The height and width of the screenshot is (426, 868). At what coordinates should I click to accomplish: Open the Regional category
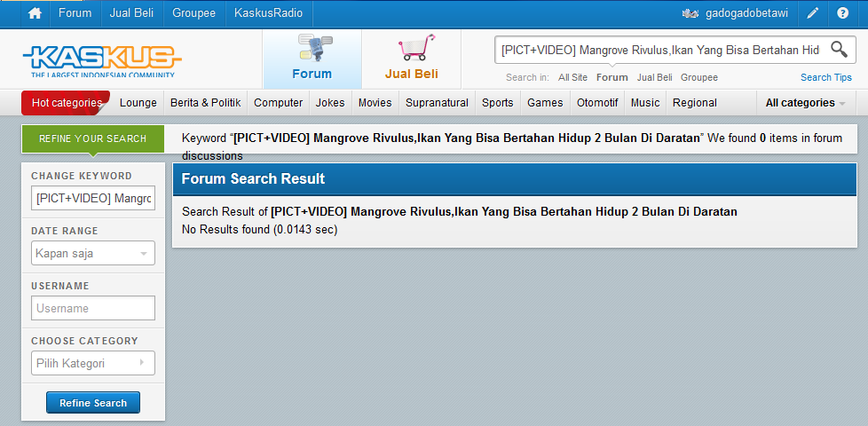[x=695, y=103]
